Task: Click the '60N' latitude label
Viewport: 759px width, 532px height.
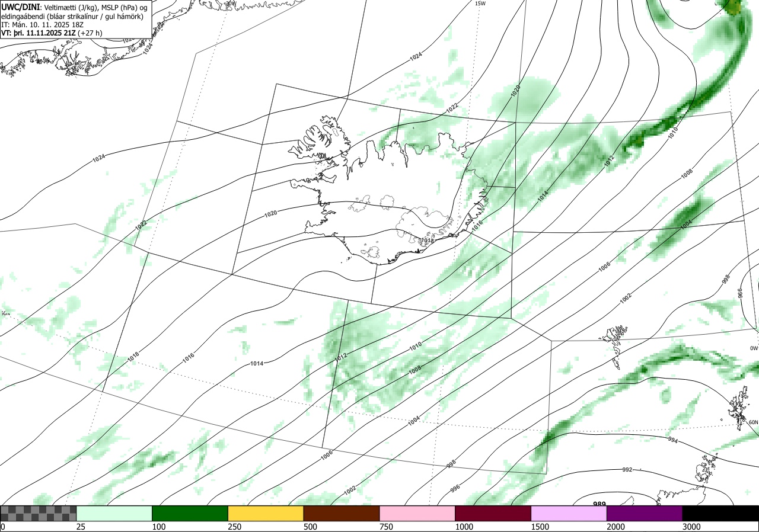Action: (x=753, y=422)
